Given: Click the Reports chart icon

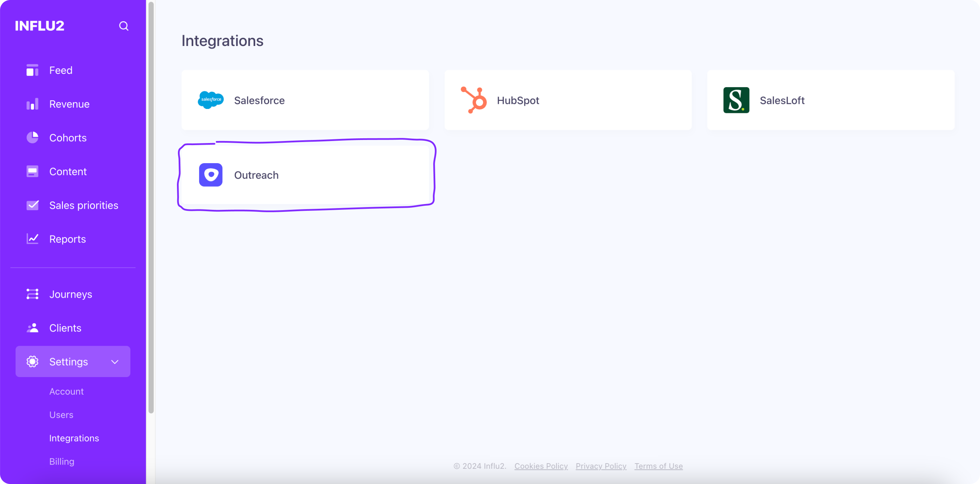Looking at the screenshot, I should pyautogui.click(x=32, y=239).
